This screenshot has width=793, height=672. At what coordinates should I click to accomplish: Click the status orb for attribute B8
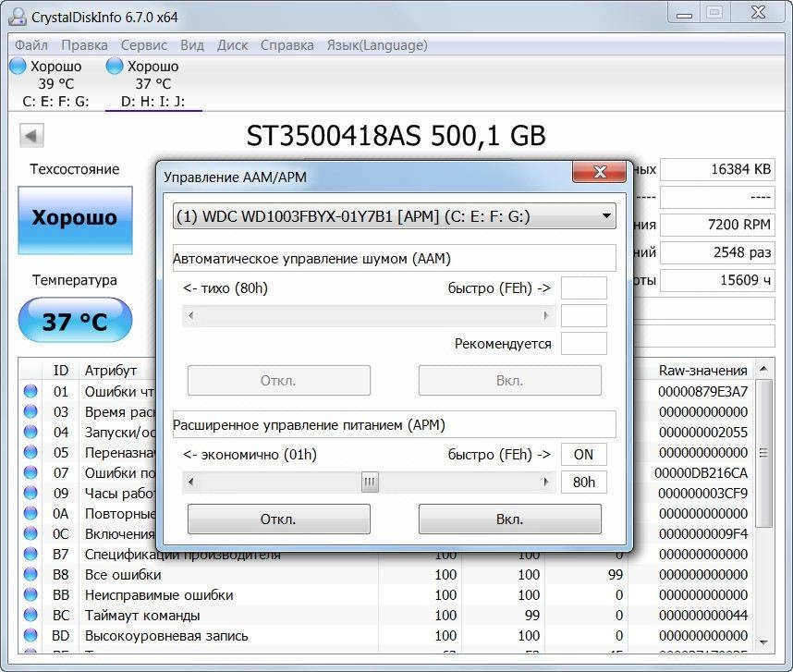[30, 574]
